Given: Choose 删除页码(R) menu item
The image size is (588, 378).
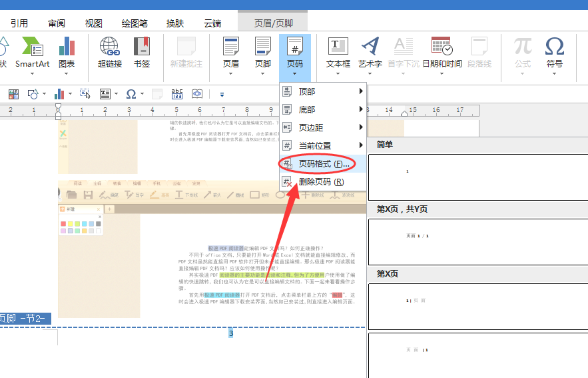Looking at the screenshot, I should tap(323, 182).
